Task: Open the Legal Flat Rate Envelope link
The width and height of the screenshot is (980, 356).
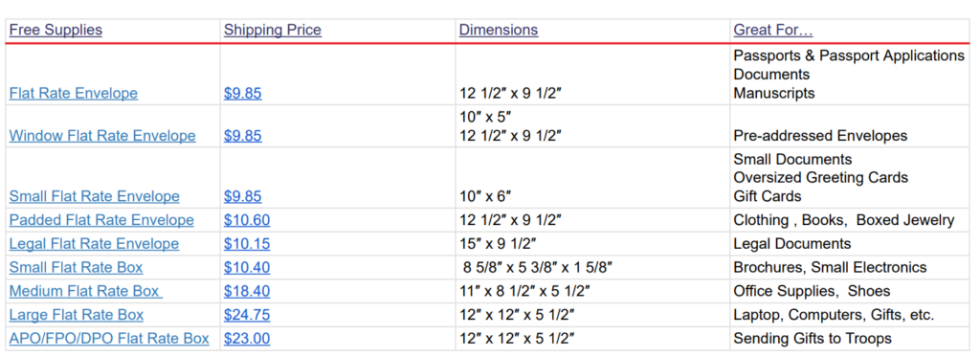Action: pyautogui.click(x=94, y=244)
